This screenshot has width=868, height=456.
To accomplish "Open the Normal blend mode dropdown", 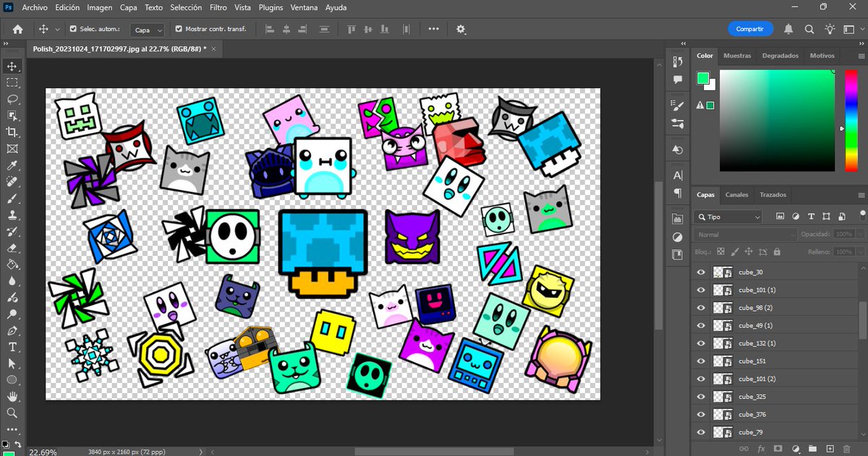I will (745, 235).
